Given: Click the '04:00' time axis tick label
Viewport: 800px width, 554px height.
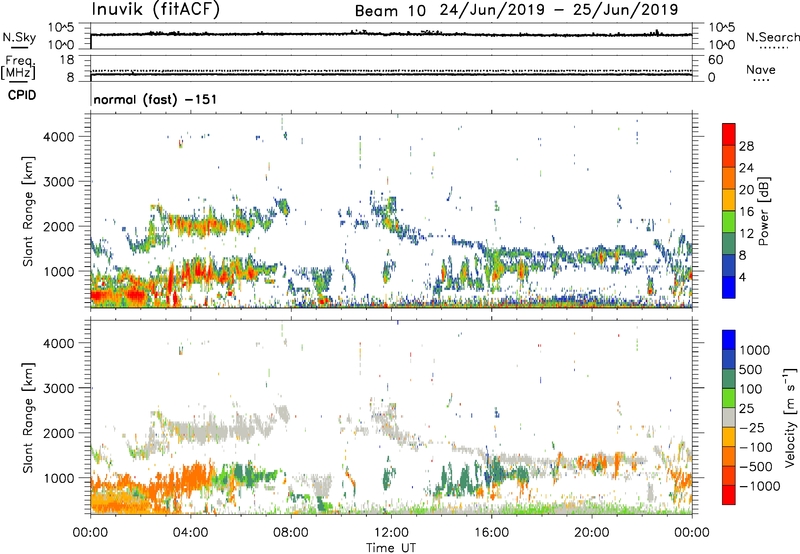Looking at the screenshot, I should (x=190, y=533).
